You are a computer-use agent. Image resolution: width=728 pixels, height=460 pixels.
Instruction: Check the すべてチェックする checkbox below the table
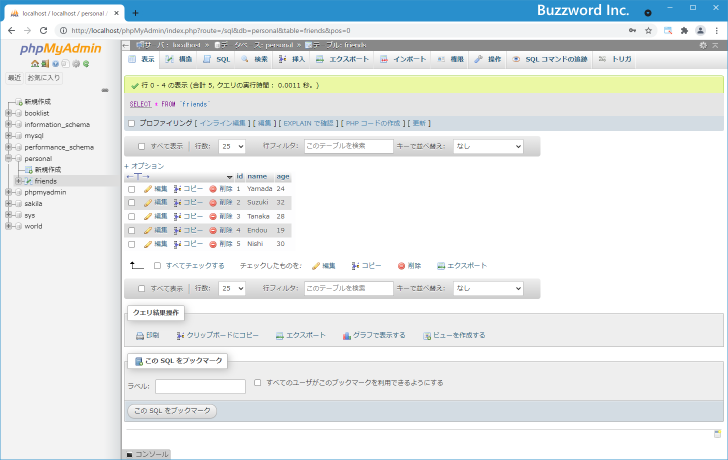157,265
